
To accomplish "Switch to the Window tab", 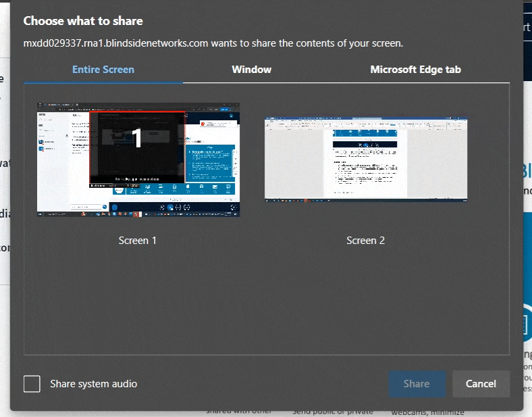I will [251, 70].
